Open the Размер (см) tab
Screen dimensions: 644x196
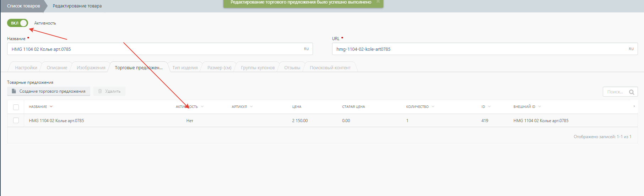pos(219,67)
